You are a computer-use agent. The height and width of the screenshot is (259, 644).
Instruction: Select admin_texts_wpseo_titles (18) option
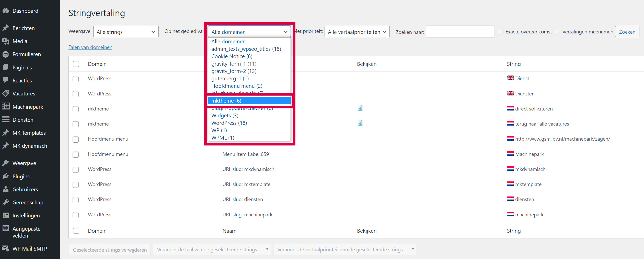click(x=249, y=49)
